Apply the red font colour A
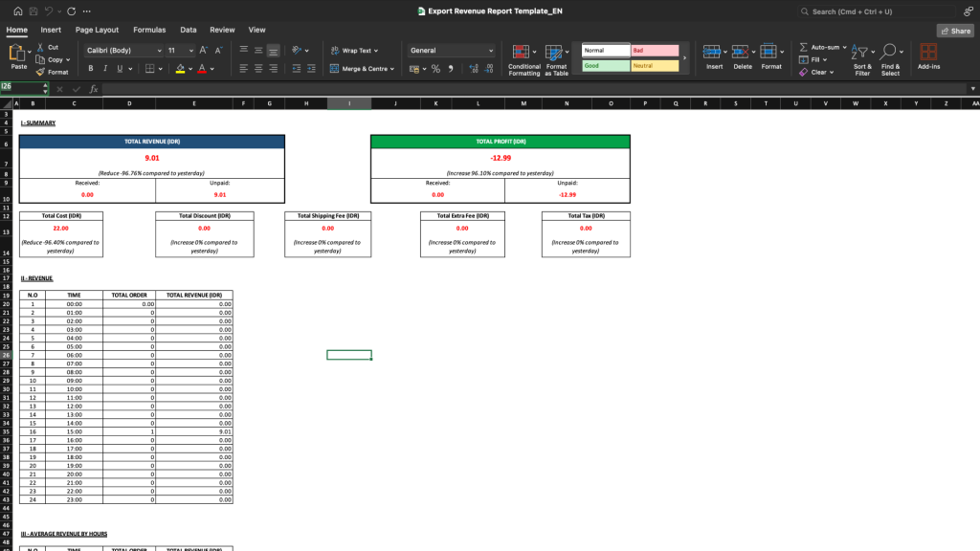Screen dimensions: 980x551 click(x=202, y=69)
